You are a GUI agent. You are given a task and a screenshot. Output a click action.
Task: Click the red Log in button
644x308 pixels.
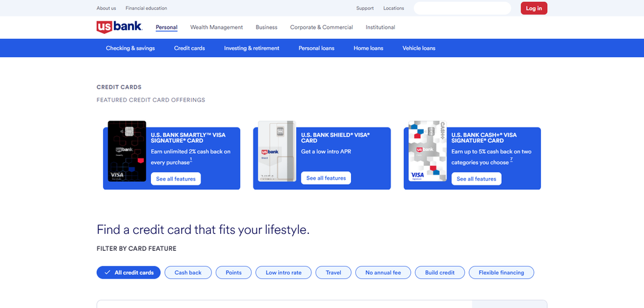click(x=534, y=8)
